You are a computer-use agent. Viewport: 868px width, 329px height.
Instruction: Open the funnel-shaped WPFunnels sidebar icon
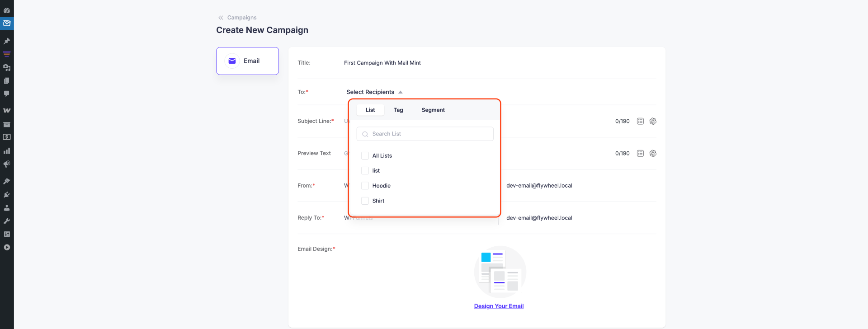pos(7,54)
